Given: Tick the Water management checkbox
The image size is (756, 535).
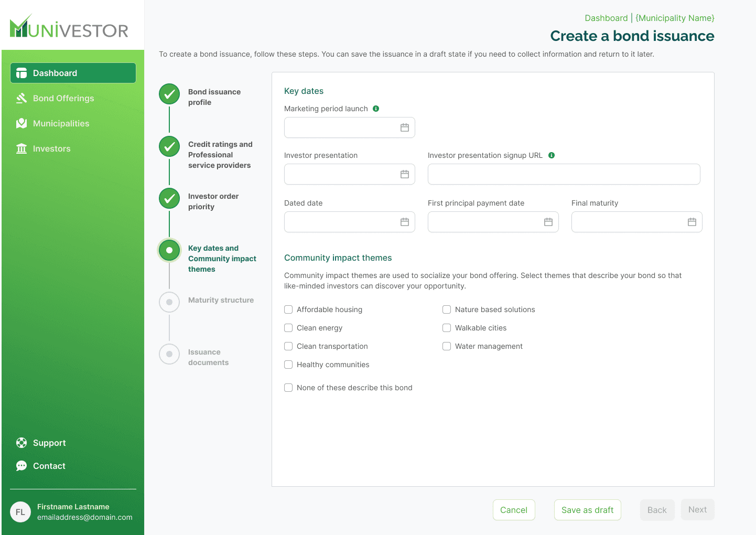Looking at the screenshot, I should pos(447,346).
